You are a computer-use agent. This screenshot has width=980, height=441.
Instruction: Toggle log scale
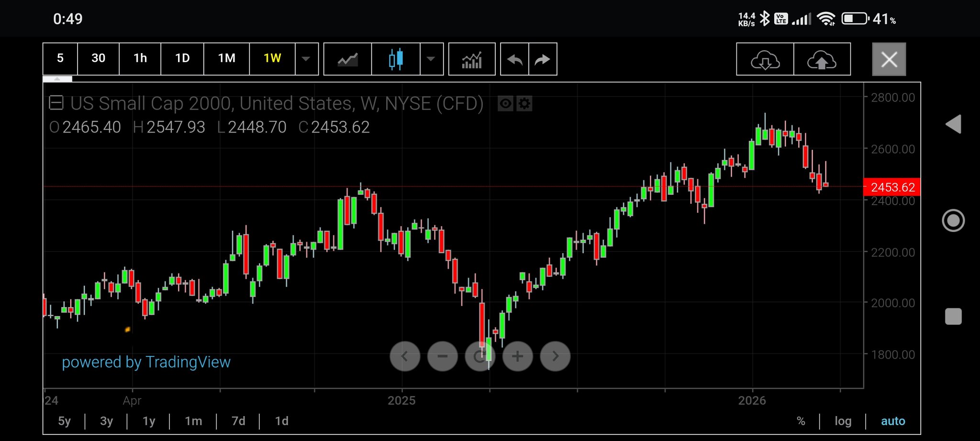point(843,421)
